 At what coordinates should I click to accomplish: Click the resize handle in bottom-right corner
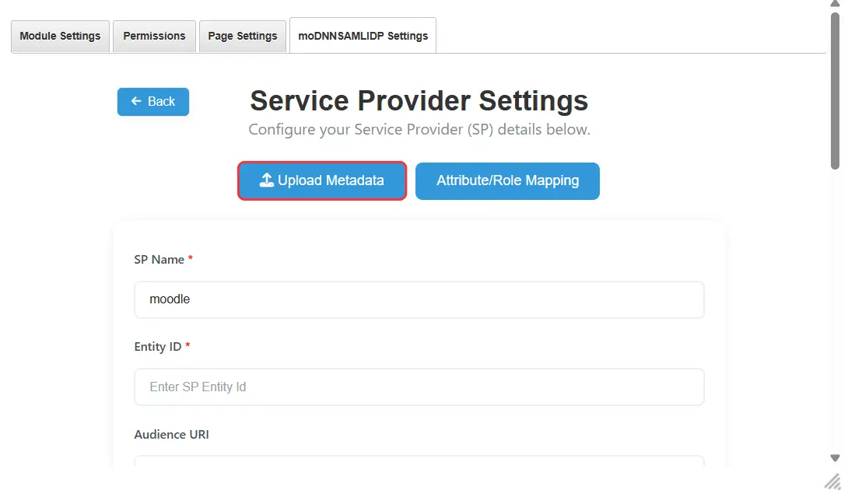(x=832, y=481)
